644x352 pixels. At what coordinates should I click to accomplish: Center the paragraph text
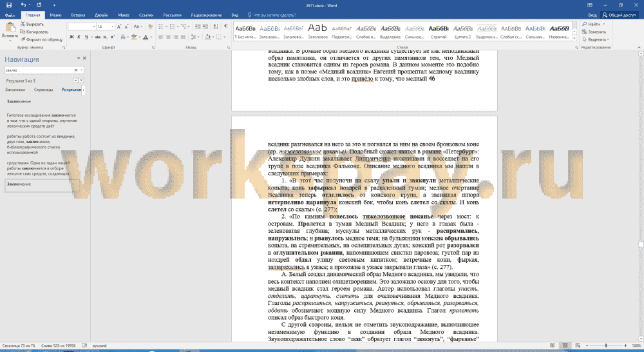click(x=168, y=37)
